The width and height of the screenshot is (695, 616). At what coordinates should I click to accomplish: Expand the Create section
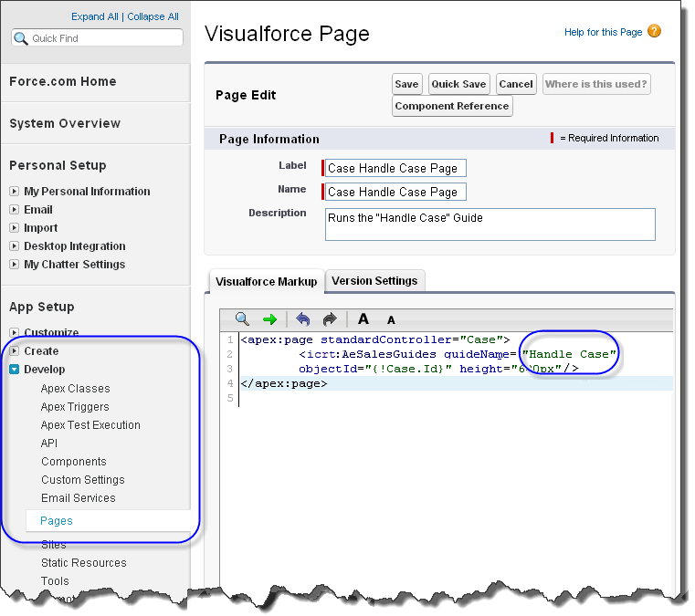point(15,350)
